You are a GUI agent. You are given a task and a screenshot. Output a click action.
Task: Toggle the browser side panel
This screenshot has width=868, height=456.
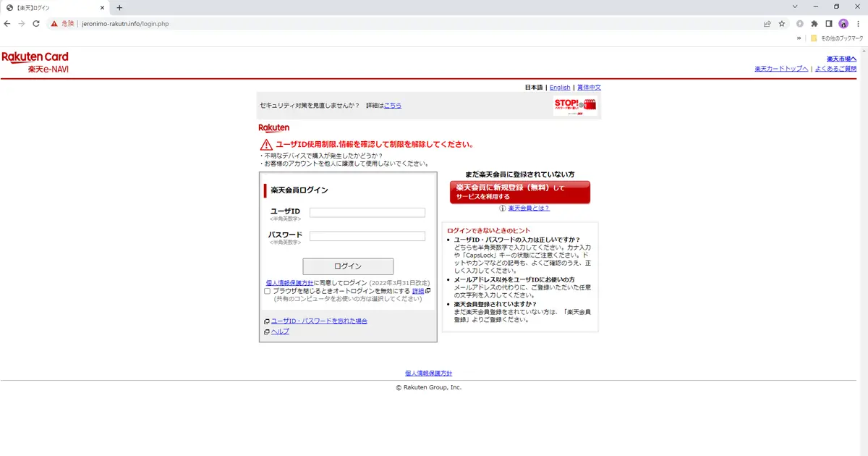829,23
